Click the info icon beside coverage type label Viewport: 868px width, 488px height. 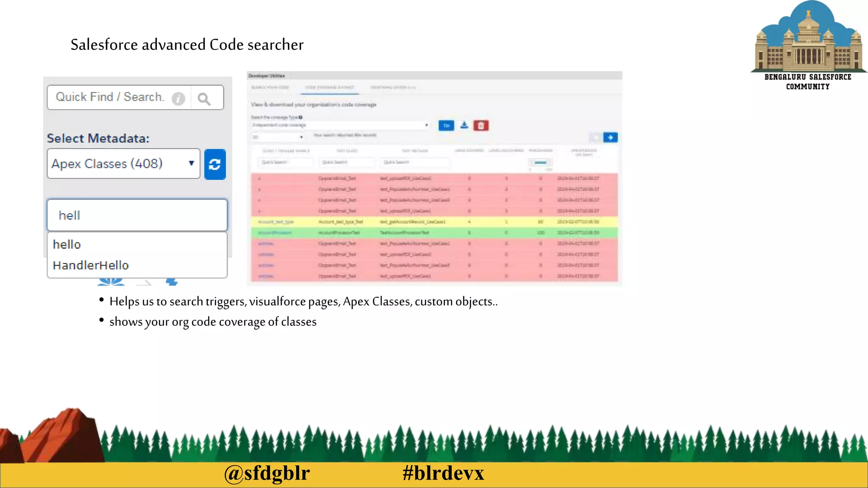(300, 117)
